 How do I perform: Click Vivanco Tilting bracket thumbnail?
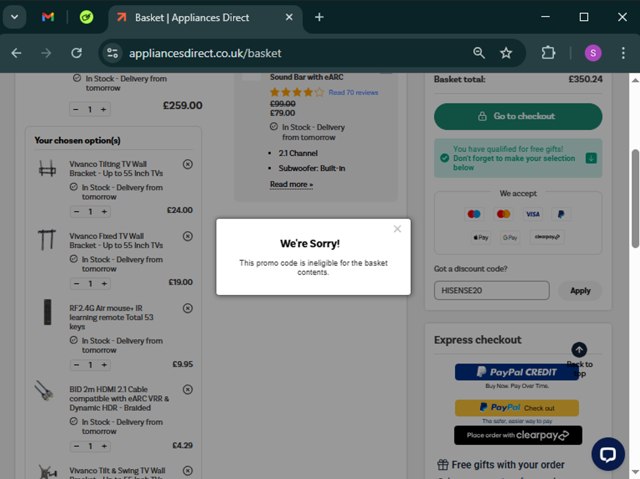[47, 169]
